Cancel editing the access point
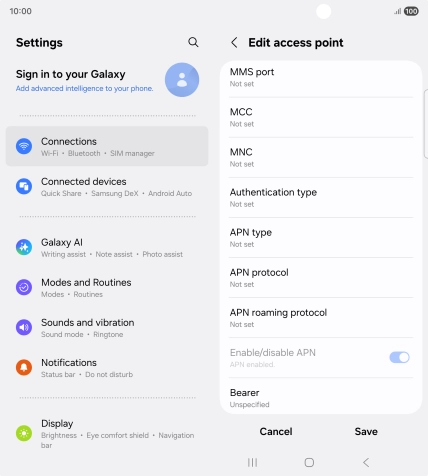Viewport: 428px width, 476px height. point(276,431)
